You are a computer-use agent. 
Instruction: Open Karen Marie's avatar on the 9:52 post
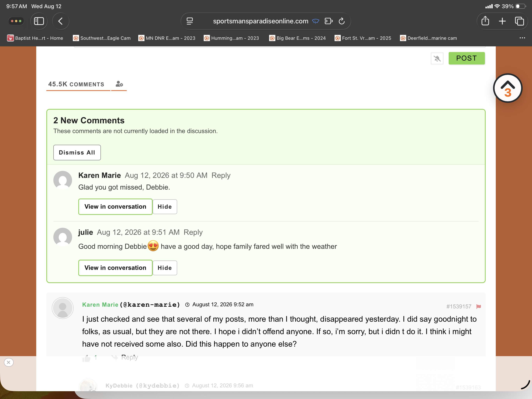tap(63, 308)
